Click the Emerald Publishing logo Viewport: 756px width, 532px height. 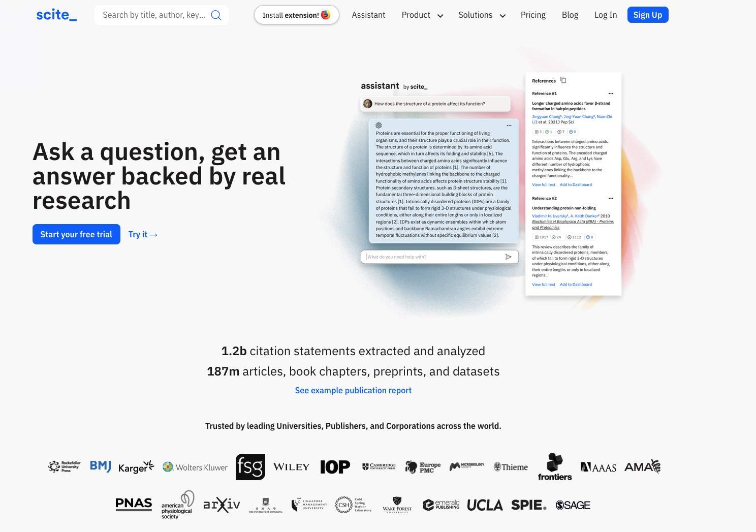tap(442, 505)
